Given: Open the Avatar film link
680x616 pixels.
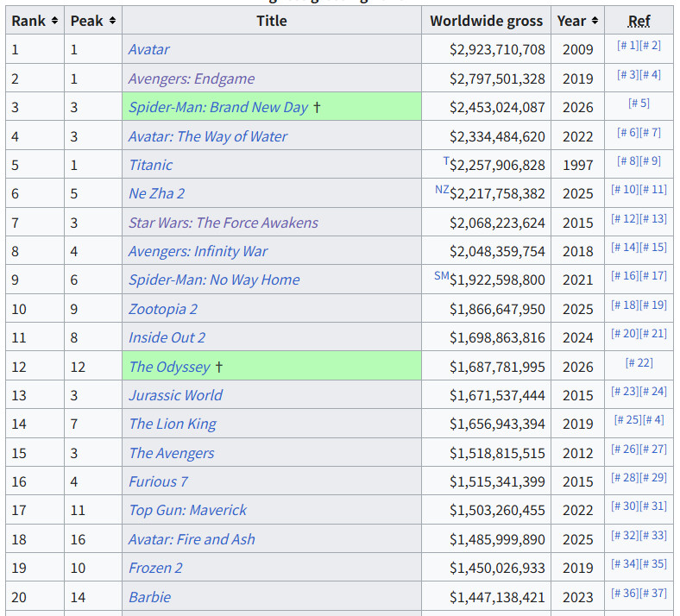Looking at the screenshot, I should coord(148,49).
